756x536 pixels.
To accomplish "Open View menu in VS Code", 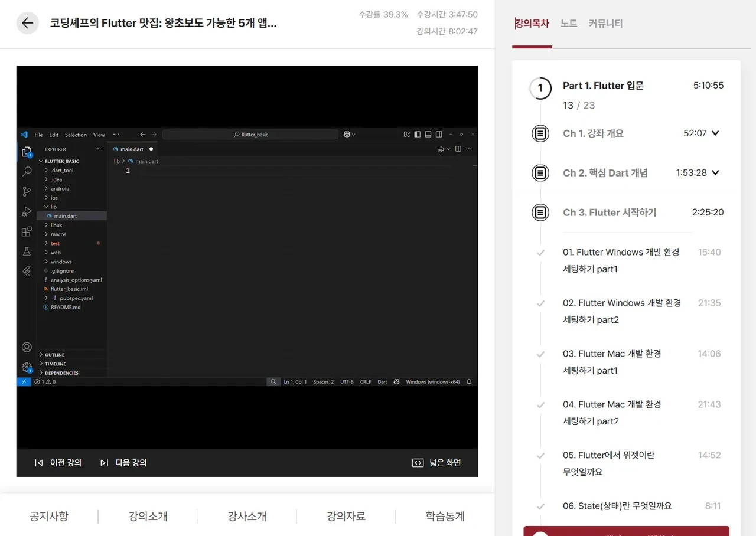I will (99, 135).
